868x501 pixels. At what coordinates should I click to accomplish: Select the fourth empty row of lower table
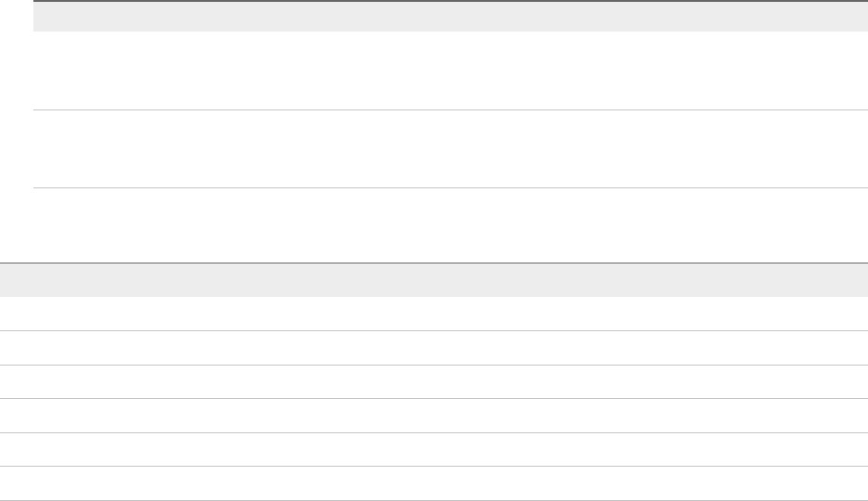[434, 416]
